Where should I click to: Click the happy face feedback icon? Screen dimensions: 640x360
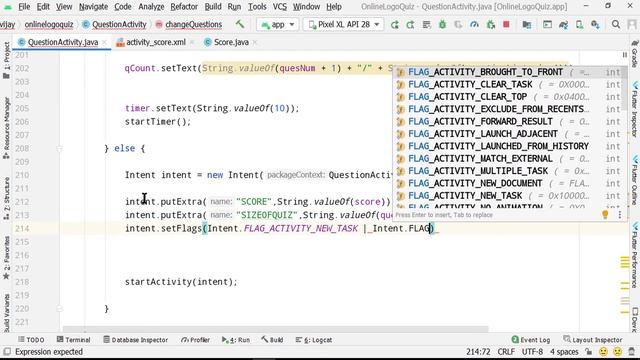(603, 351)
